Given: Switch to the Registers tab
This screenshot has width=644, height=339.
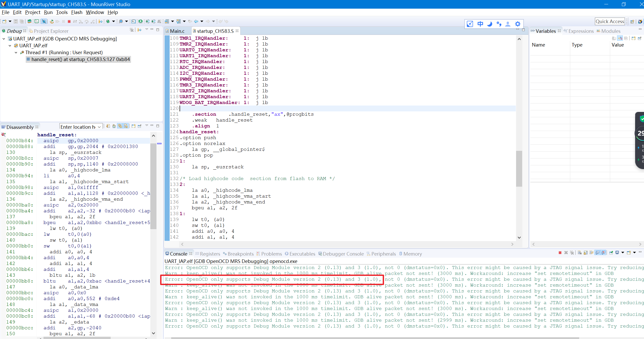Looking at the screenshot, I should [x=208, y=254].
